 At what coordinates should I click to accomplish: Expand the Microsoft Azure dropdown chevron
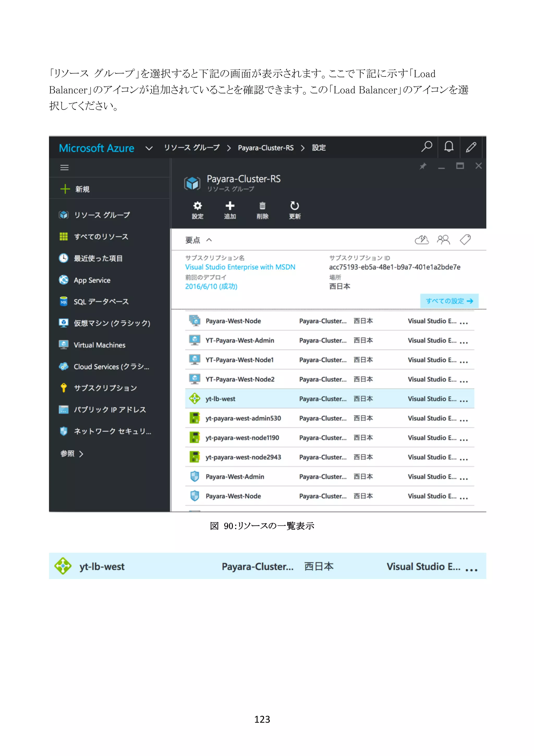pos(149,148)
